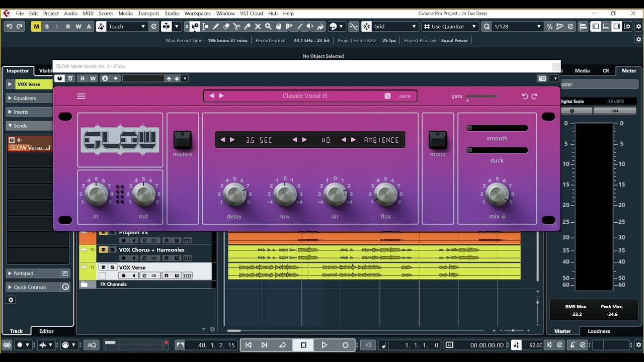Click the Notepad section edit icon
The height and width of the screenshot is (362, 644).
coord(65,274)
